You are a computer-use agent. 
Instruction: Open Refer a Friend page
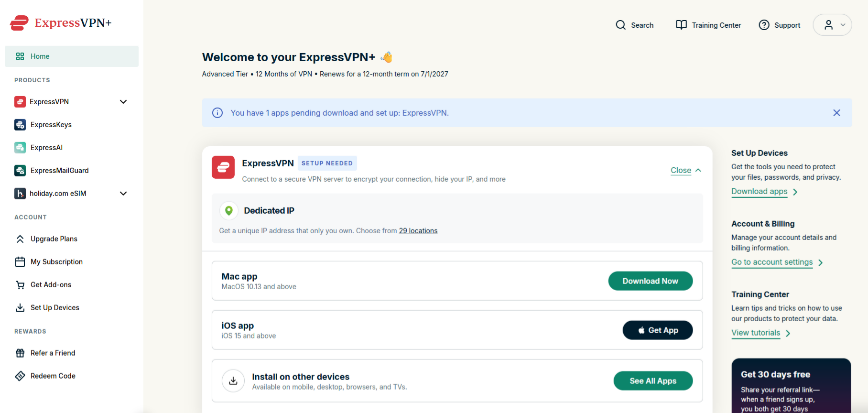(x=53, y=353)
